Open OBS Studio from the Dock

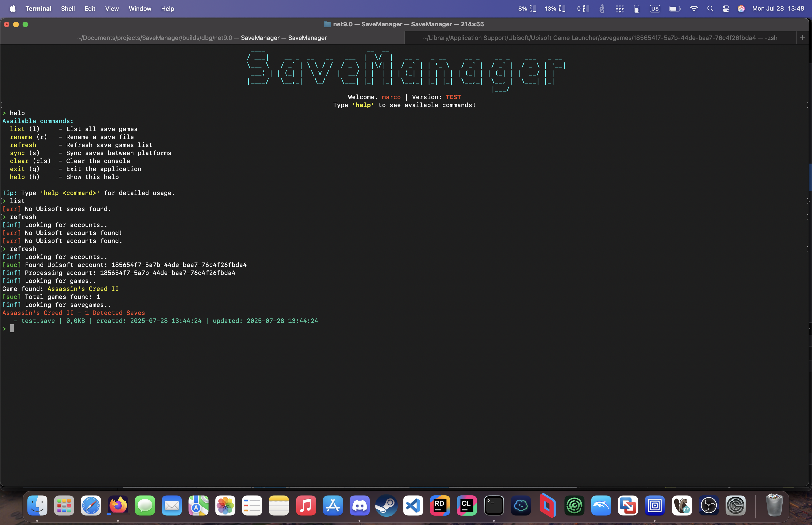pyautogui.click(x=709, y=505)
